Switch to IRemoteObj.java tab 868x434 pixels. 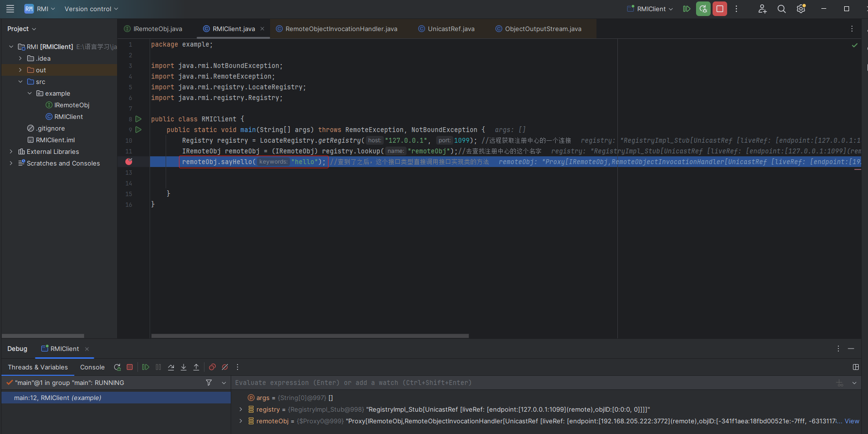tap(153, 29)
